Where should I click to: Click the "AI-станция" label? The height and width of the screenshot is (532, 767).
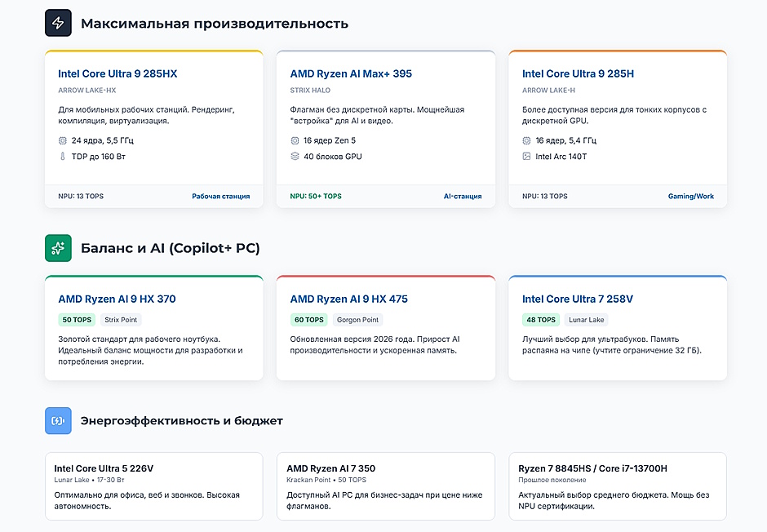(463, 197)
